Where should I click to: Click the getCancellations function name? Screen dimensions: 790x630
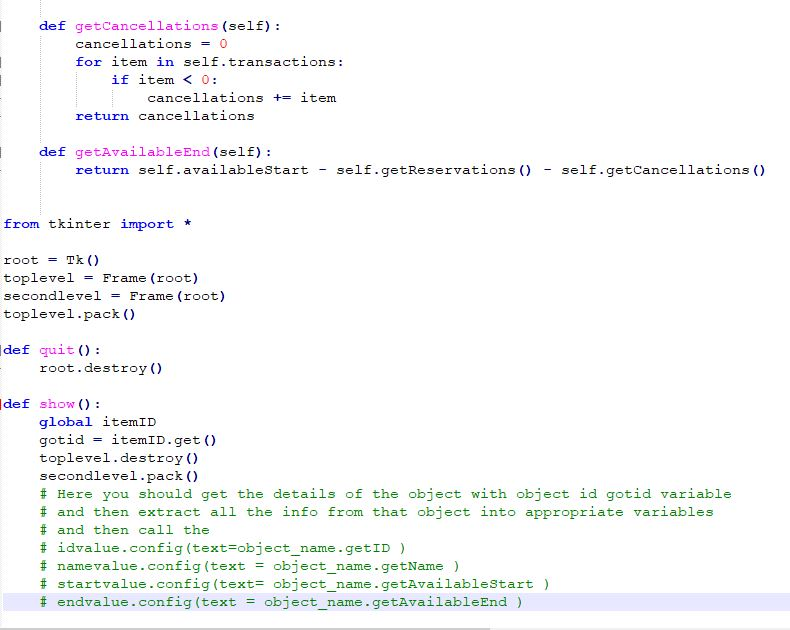147,26
